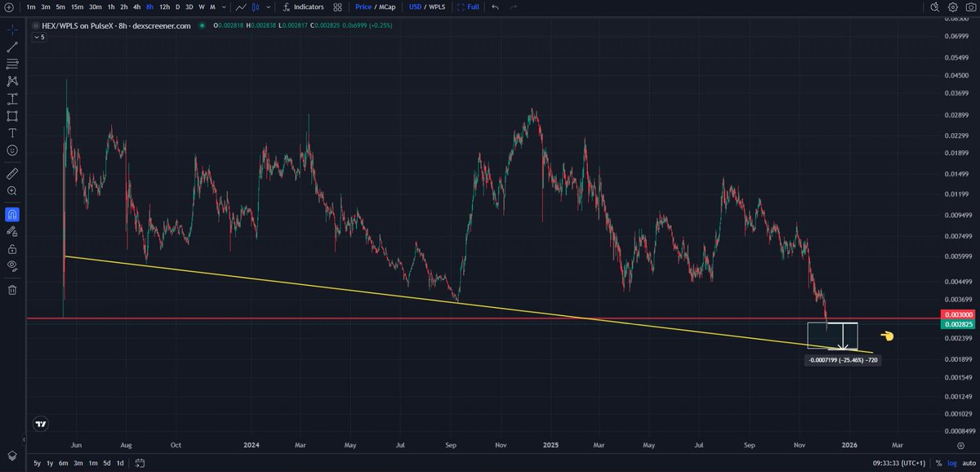Redo the last chart action

[514, 7]
